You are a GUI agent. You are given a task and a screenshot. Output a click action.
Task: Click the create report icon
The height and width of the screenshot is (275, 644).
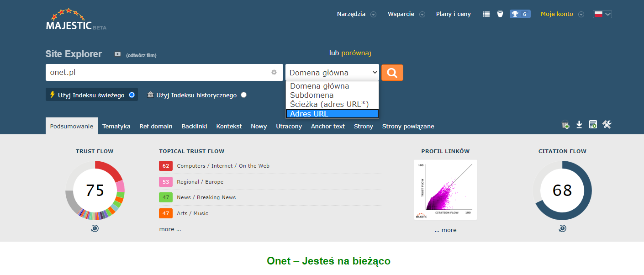(x=593, y=125)
